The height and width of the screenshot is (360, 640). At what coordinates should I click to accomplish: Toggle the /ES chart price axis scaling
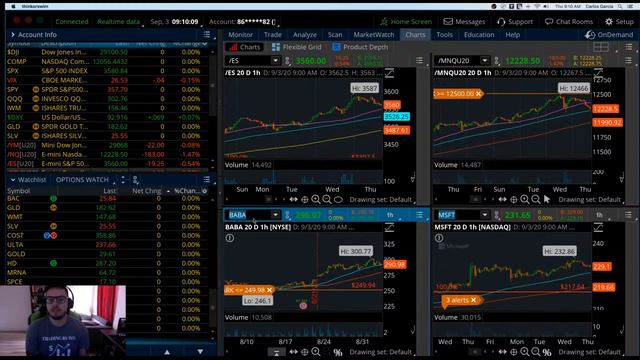(x=389, y=73)
